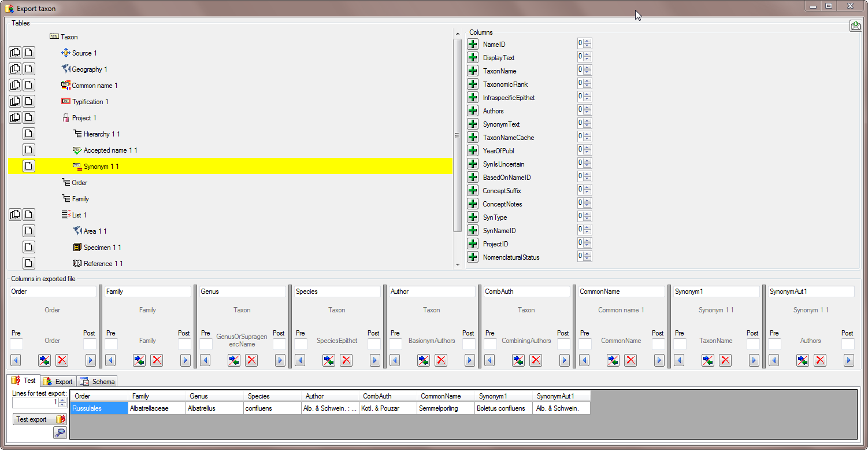Decrease the Lines for test export value
868x450 pixels.
[x=62, y=405]
